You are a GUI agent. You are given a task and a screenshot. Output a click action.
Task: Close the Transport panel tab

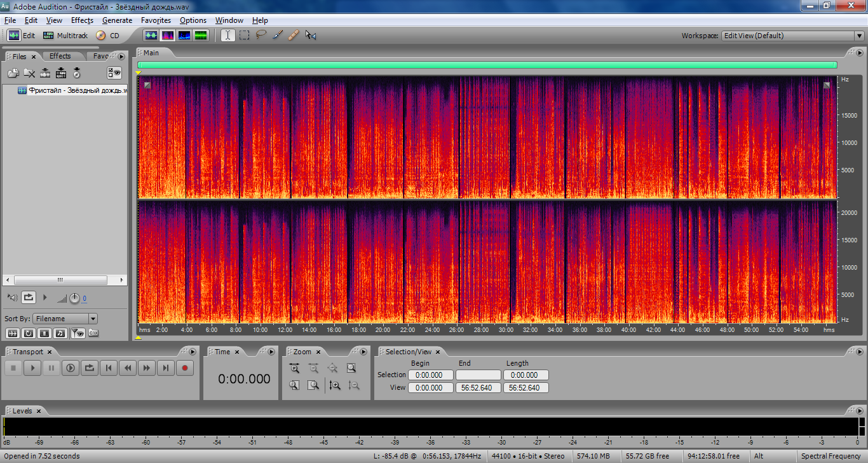coord(50,352)
